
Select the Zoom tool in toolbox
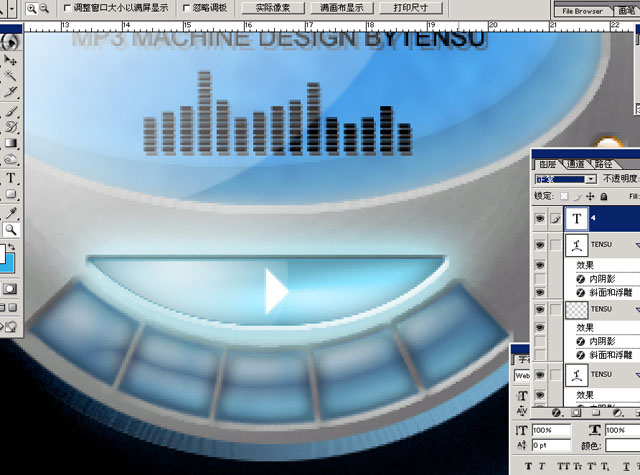tap(11, 230)
